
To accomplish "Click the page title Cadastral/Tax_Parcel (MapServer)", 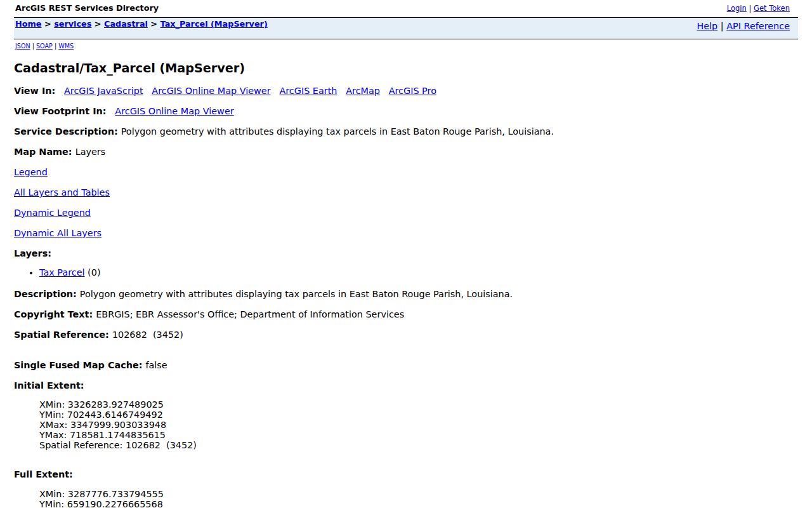I will tap(129, 68).
